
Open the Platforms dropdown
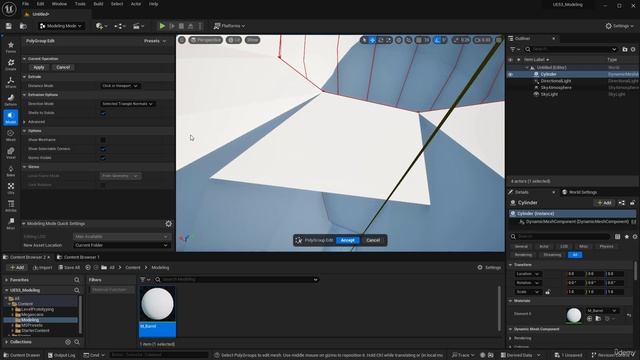click(229, 26)
